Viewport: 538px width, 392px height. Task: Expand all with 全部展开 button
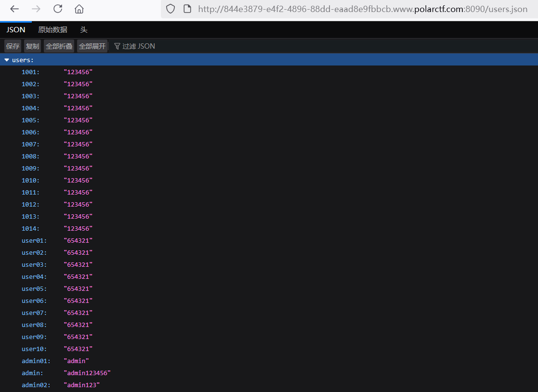[92, 46]
